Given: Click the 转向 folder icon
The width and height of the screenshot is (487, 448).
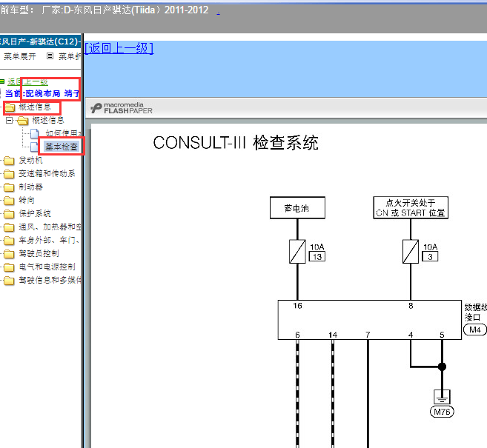Looking at the screenshot, I should pos(9,201).
